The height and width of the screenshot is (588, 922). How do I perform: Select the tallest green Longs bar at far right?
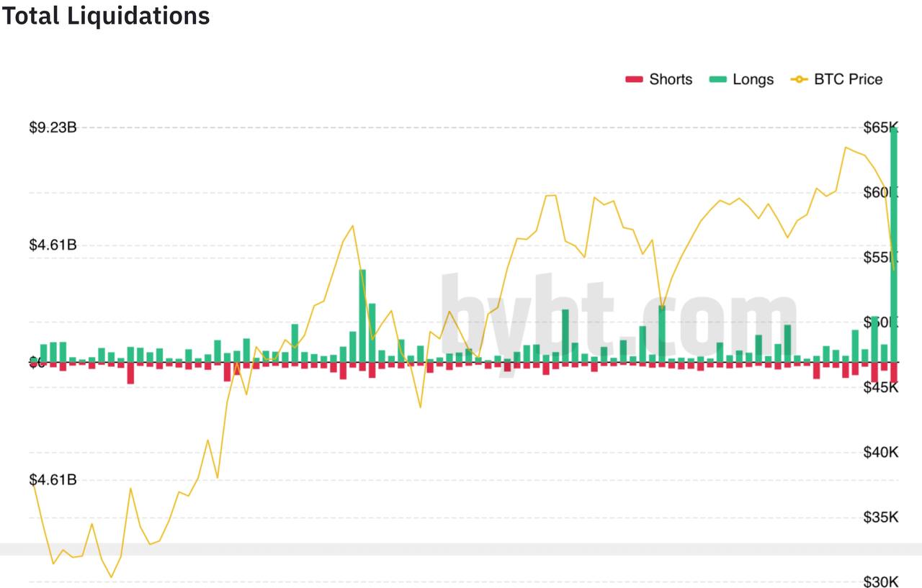click(x=894, y=245)
